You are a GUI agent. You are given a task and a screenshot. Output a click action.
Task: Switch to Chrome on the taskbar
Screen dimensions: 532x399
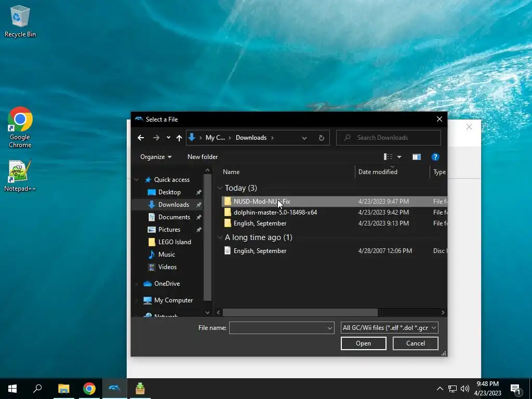click(89, 389)
